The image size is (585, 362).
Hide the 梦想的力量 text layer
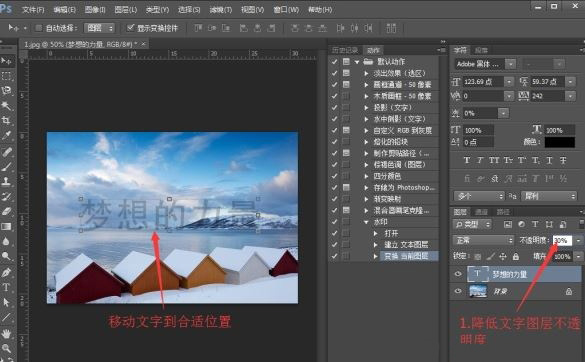point(458,274)
